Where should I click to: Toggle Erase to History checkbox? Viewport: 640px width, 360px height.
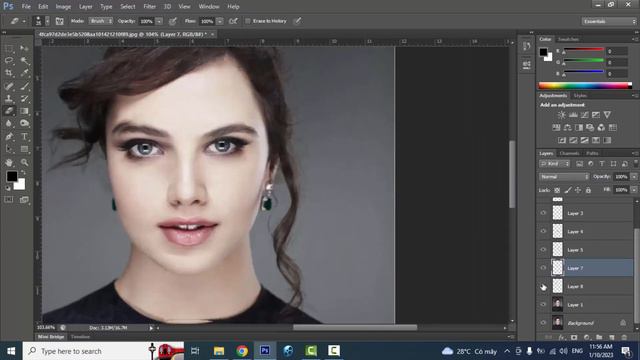click(x=248, y=21)
